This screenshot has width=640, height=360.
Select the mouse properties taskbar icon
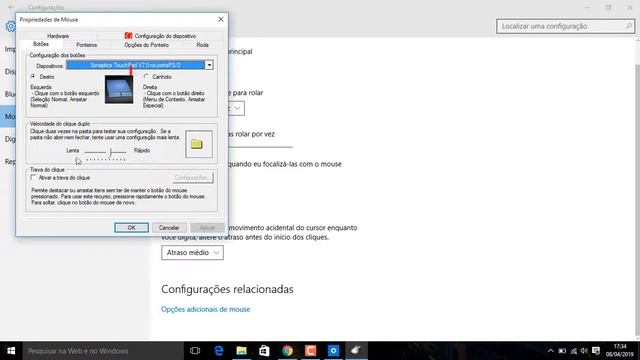(356, 351)
